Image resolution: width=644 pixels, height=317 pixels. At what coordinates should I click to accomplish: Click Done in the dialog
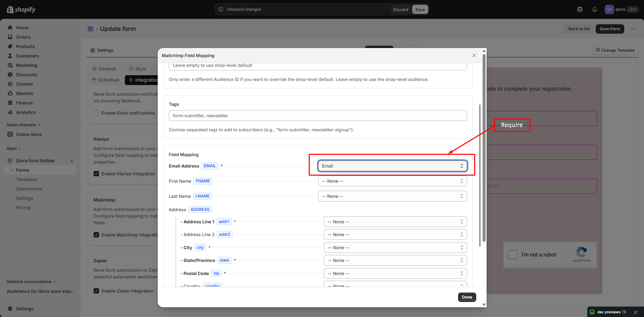point(467,297)
